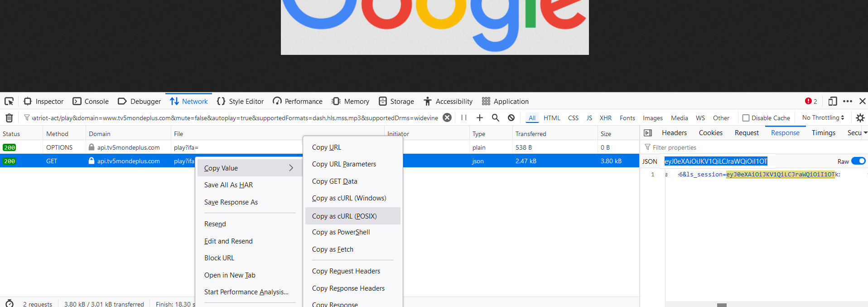Filter requests by Images
868x307 pixels.
[x=653, y=118]
